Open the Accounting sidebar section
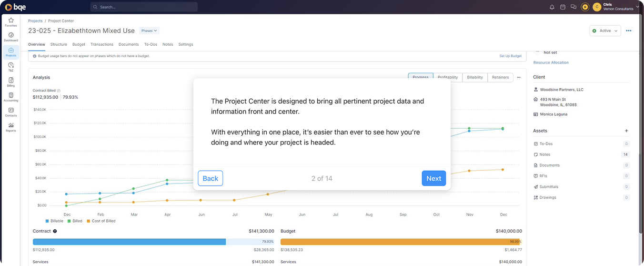The image size is (644, 266). click(10, 97)
